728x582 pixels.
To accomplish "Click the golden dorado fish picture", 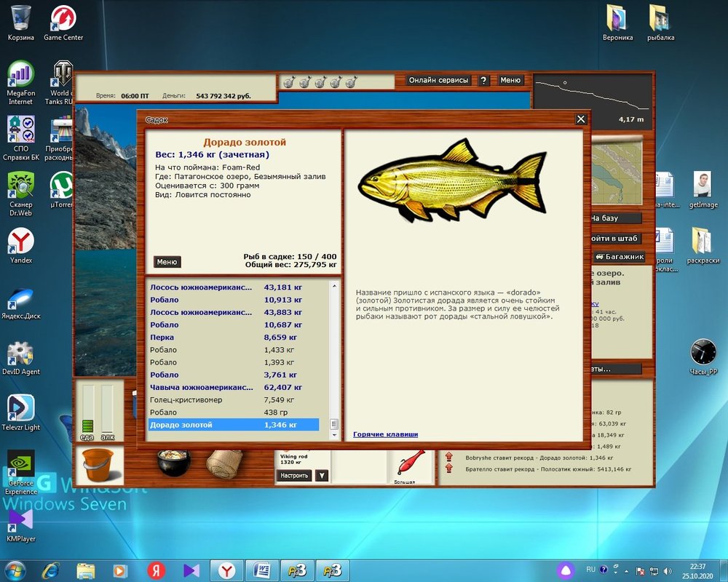I will click(451, 180).
